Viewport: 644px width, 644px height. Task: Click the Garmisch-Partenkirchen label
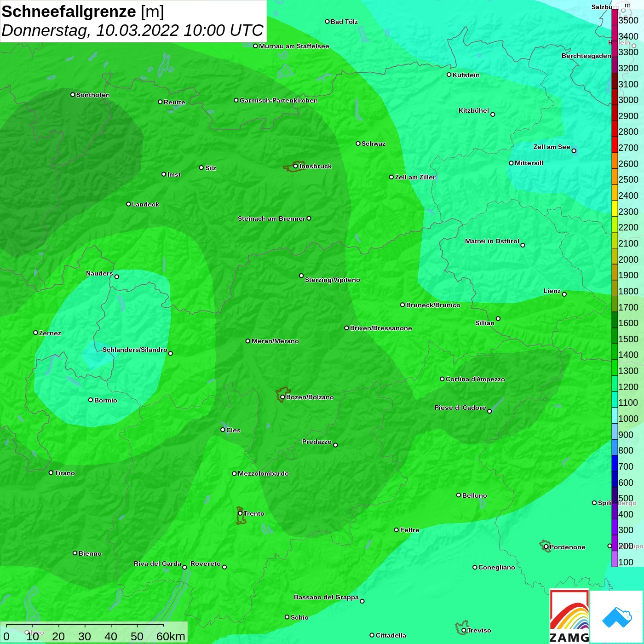pyautogui.click(x=279, y=100)
